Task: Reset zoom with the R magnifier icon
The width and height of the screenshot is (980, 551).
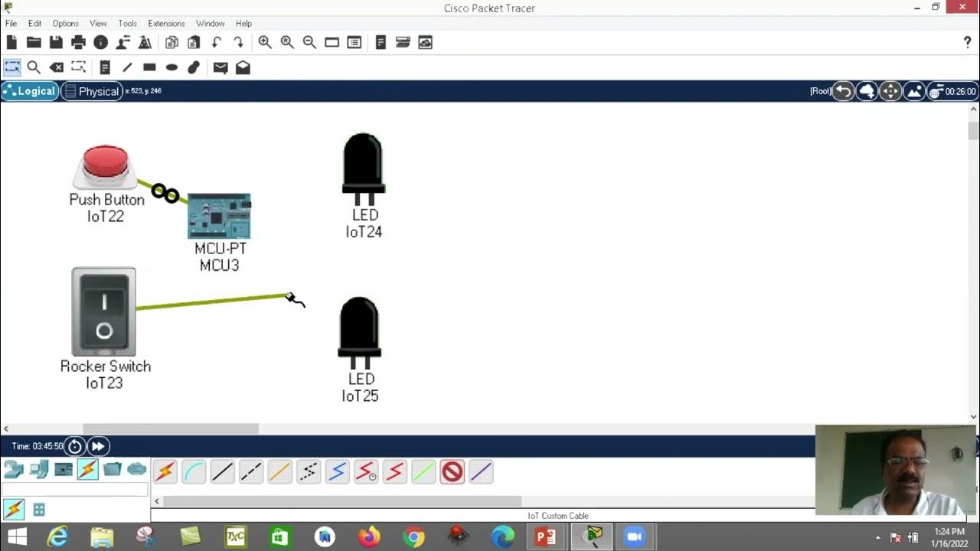Action: (x=287, y=43)
